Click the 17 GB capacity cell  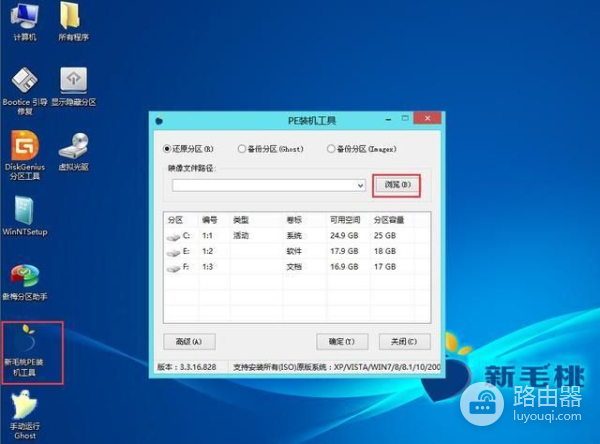click(x=385, y=267)
